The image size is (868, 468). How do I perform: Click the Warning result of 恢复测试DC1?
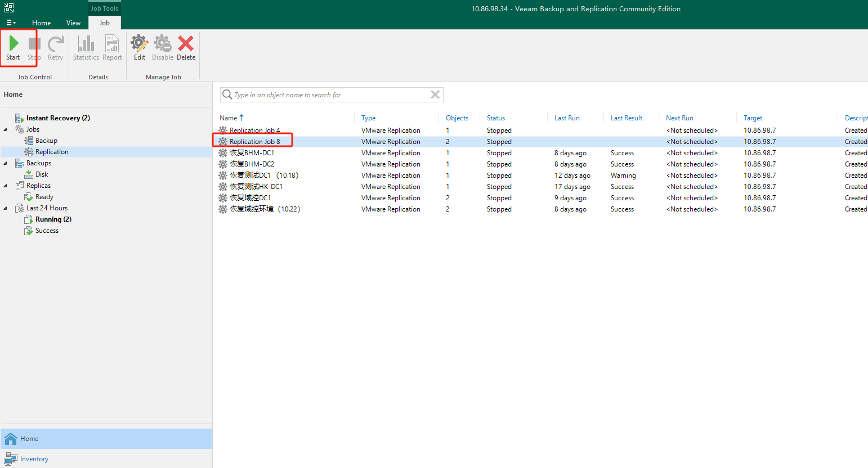point(623,175)
